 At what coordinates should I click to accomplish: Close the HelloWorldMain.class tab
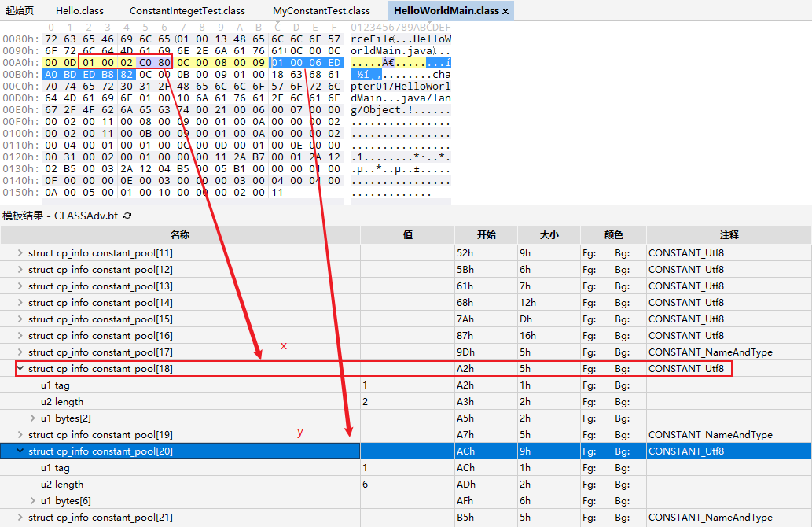coord(505,11)
